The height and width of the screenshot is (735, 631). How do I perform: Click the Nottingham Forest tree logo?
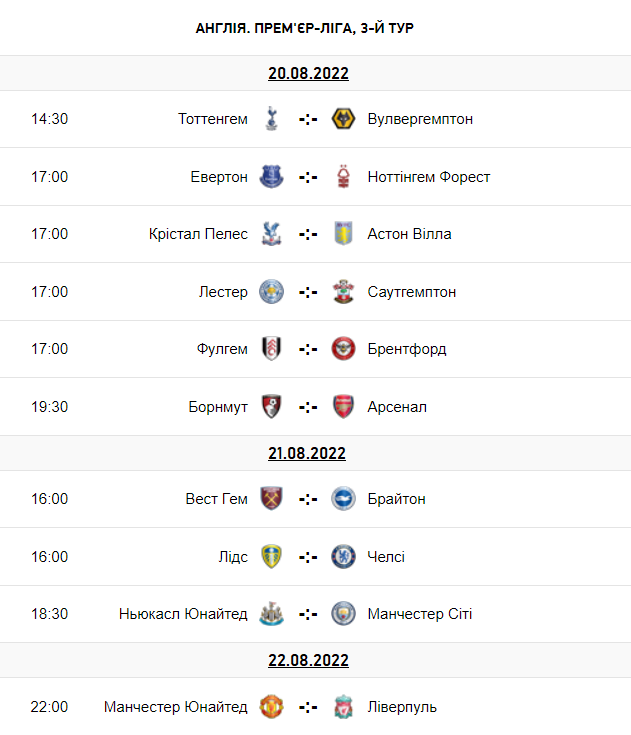coord(344,177)
